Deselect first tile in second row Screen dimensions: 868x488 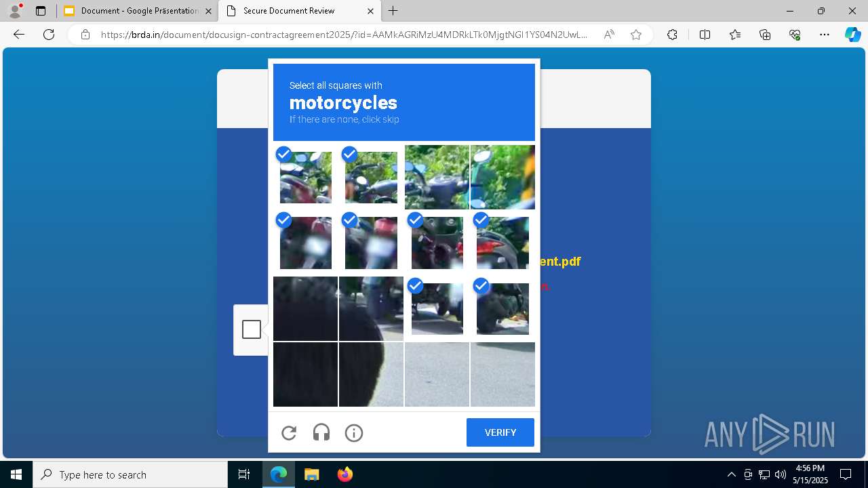point(305,243)
